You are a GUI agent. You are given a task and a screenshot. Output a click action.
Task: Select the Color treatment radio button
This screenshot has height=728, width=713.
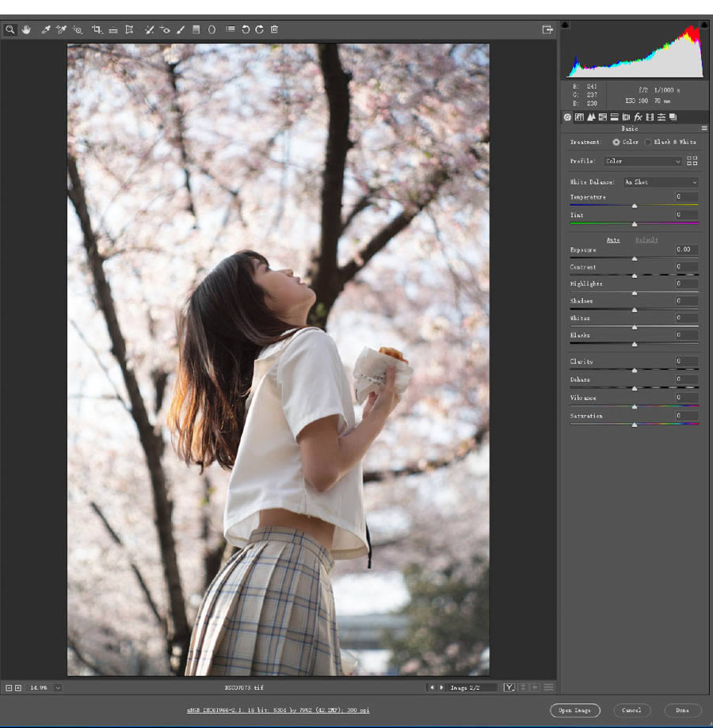(x=616, y=142)
